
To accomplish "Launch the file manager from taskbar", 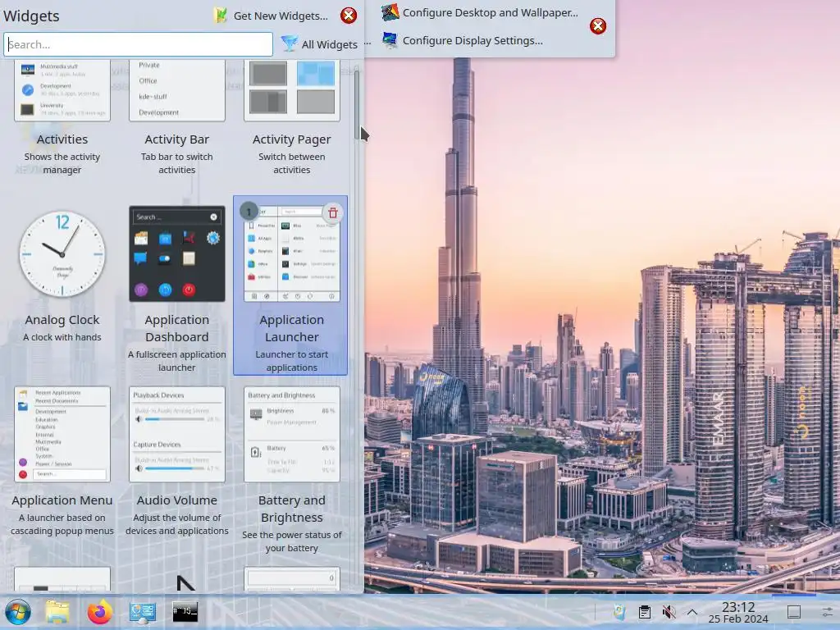I will (57, 612).
